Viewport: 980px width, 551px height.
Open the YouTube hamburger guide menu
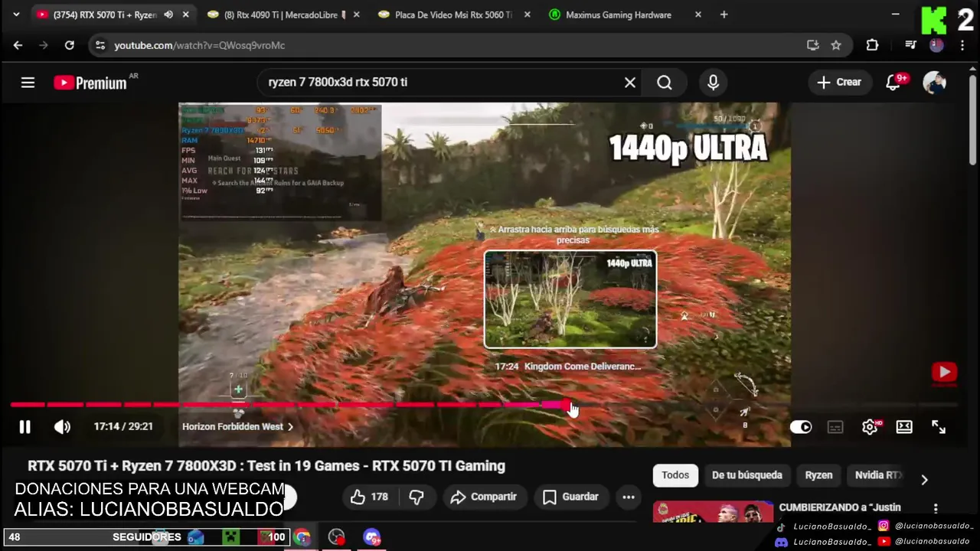28,83
